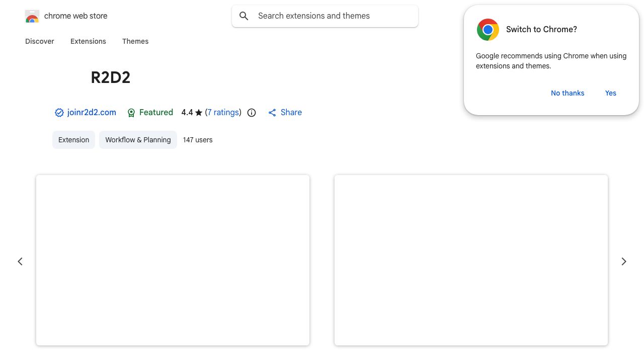
Task: Dismiss popup with No thanks
Action: tap(568, 93)
